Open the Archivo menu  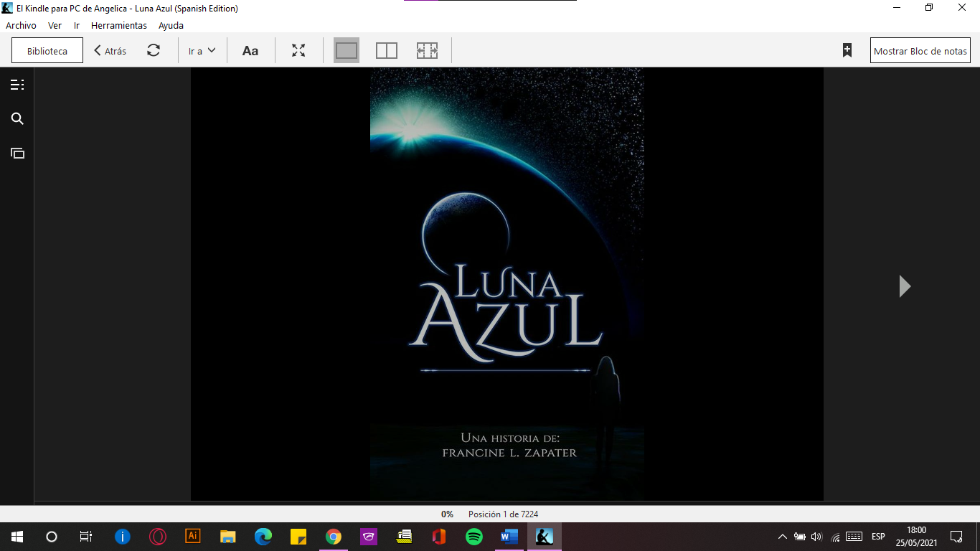click(x=21, y=25)
